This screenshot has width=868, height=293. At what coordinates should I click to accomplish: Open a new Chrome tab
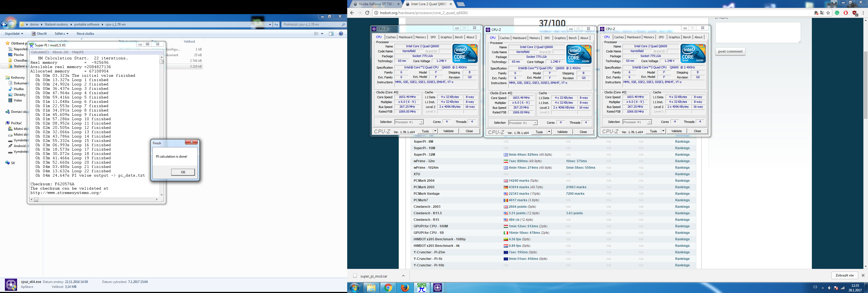[x=461, y=4]
